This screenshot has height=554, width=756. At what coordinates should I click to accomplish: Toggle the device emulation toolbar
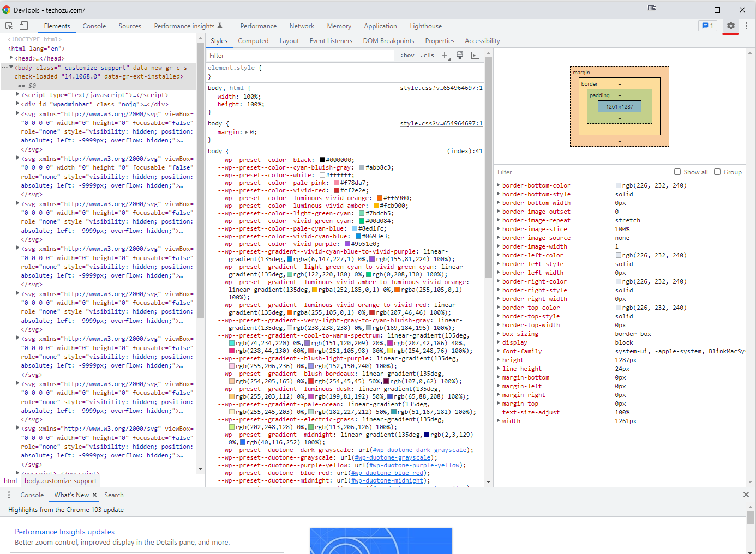22,26
